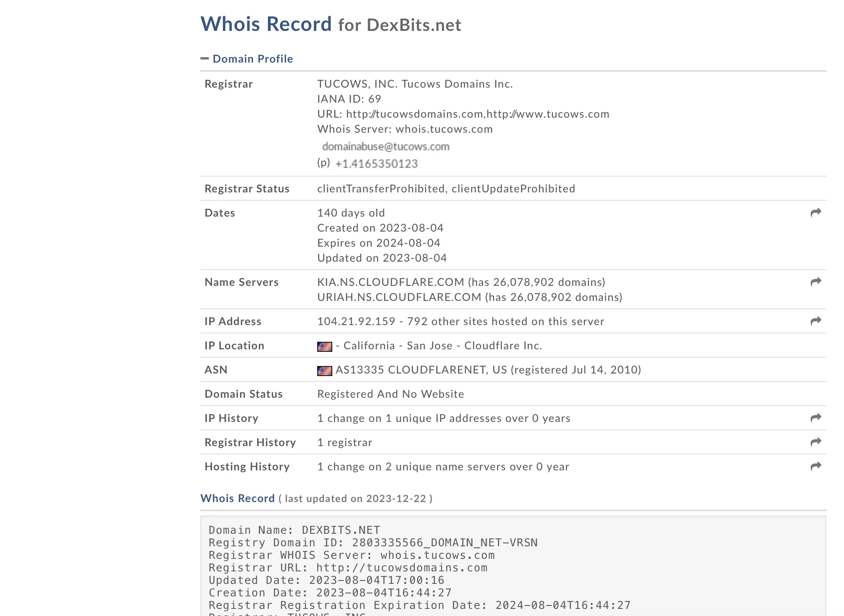Click the Registrar Registration Expiration Date line

pos(419,605)
